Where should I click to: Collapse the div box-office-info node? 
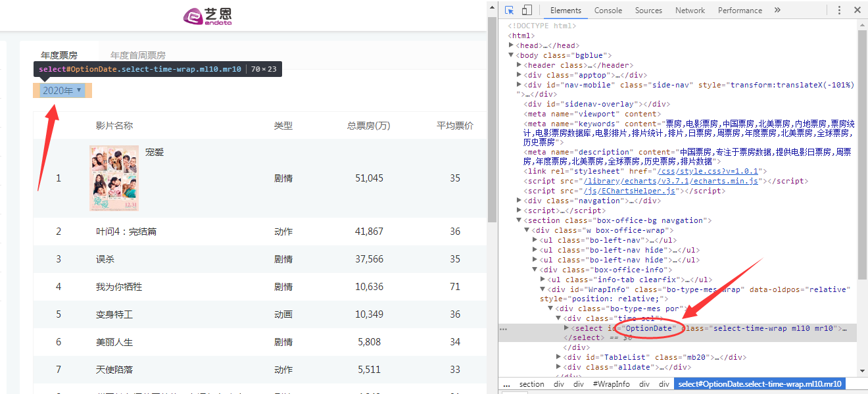coord(535,270)
